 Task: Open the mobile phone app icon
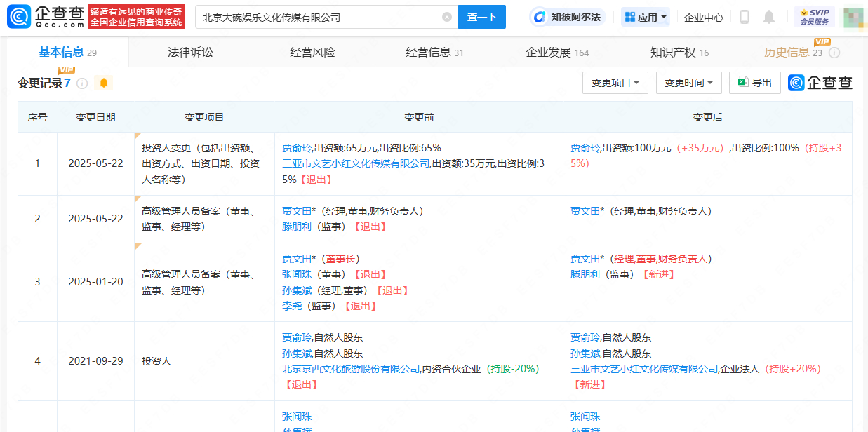pyautogui.click(x=745, y=17)
